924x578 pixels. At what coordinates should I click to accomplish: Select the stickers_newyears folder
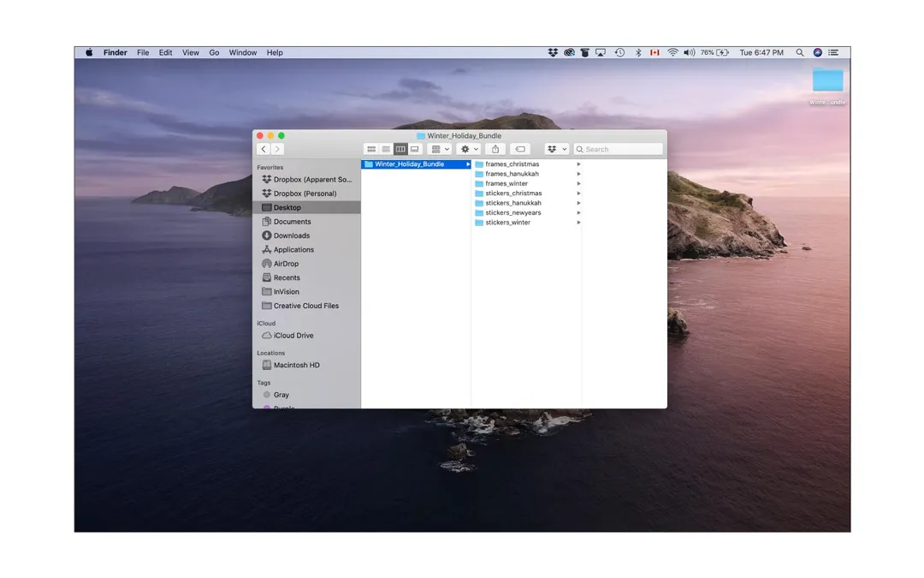(x=512, y=213)
